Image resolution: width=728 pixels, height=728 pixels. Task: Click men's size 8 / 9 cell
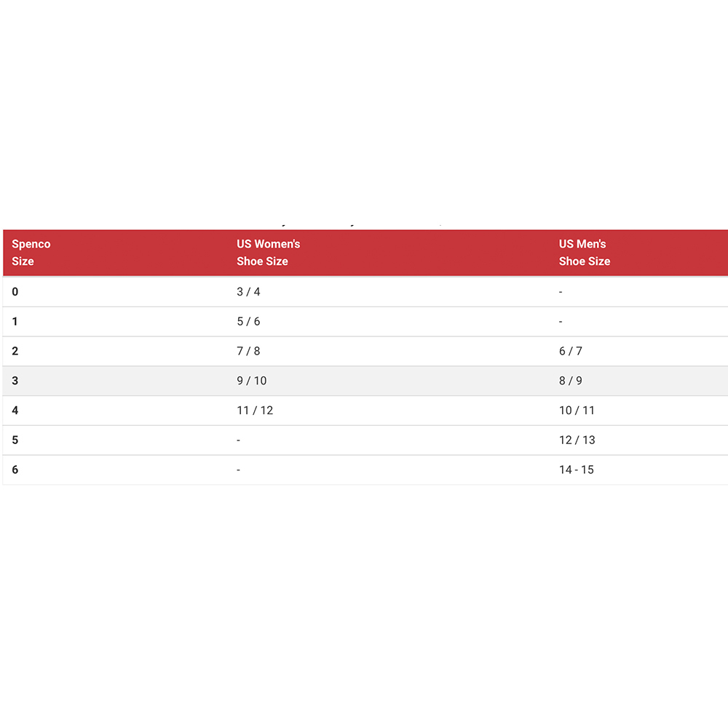click(571, 381)
